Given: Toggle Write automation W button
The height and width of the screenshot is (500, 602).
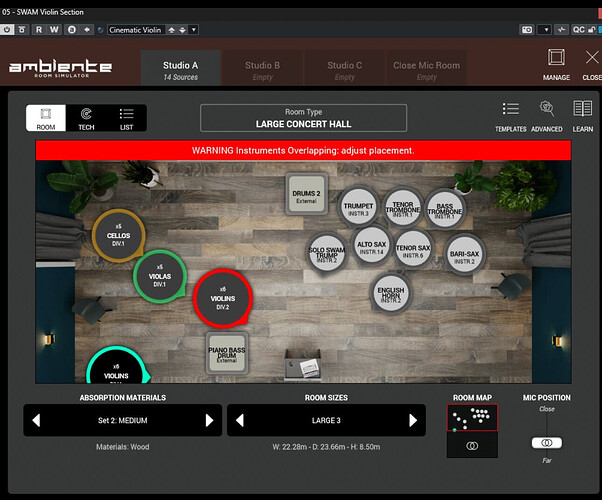Looking at the screenshot, I should 54,30.
